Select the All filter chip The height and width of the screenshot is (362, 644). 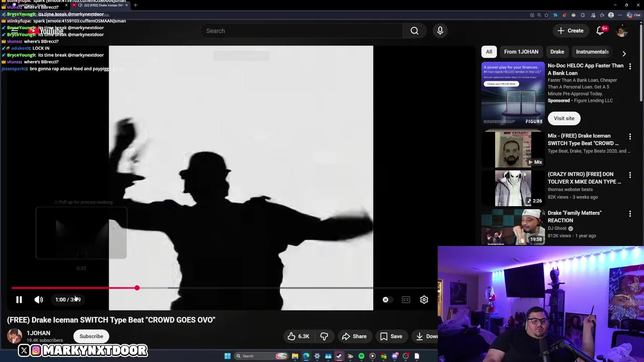tap(489, 52)
